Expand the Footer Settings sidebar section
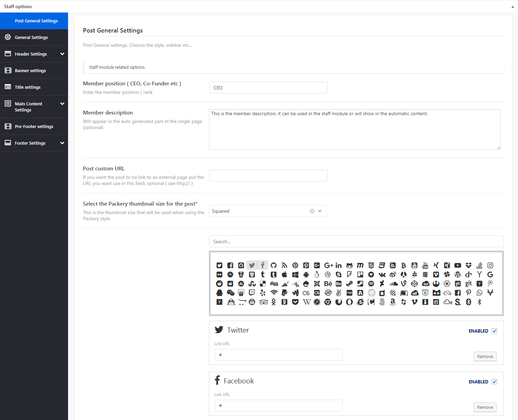 (62, 143)
